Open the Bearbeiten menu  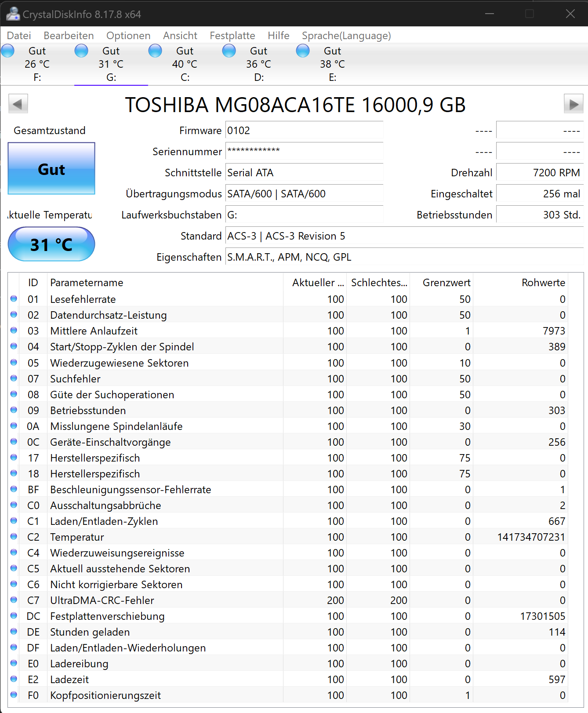pyautogui.click(x=69, y=36)
